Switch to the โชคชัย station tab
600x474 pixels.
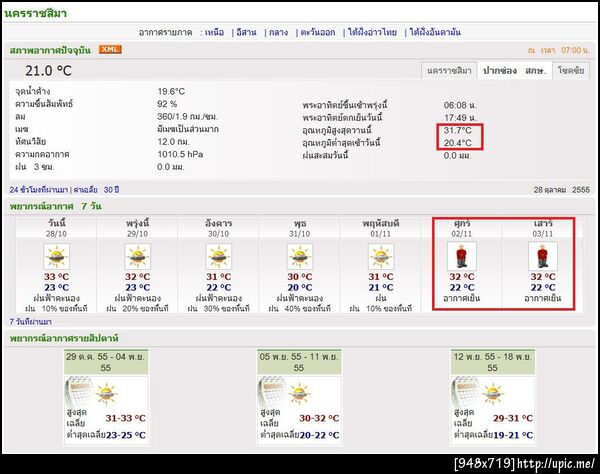click(571, 70)
